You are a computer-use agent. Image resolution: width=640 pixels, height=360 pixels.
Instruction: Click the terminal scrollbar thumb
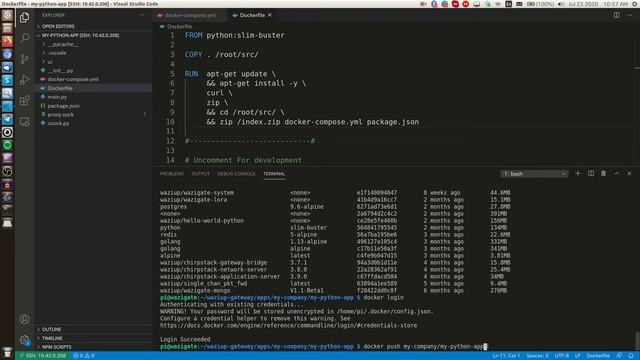[637, 342]
